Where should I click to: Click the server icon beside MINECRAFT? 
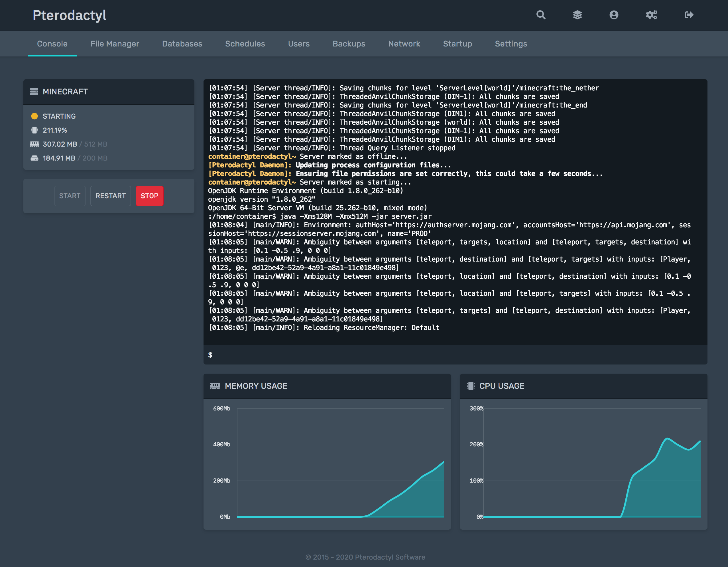click(34, 91)
